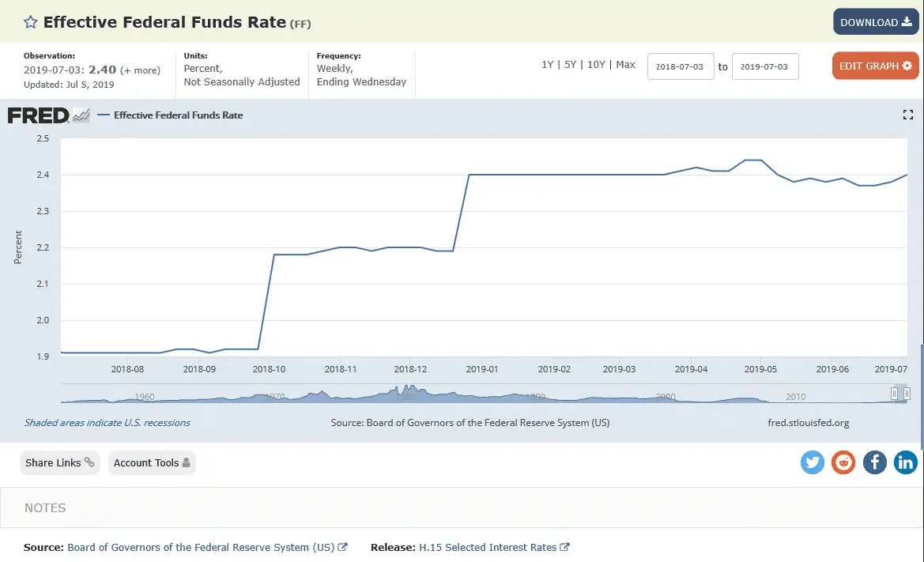Select the 1Y time range
This screenshot has width=924, height=562.
click(x=547, y=65)
